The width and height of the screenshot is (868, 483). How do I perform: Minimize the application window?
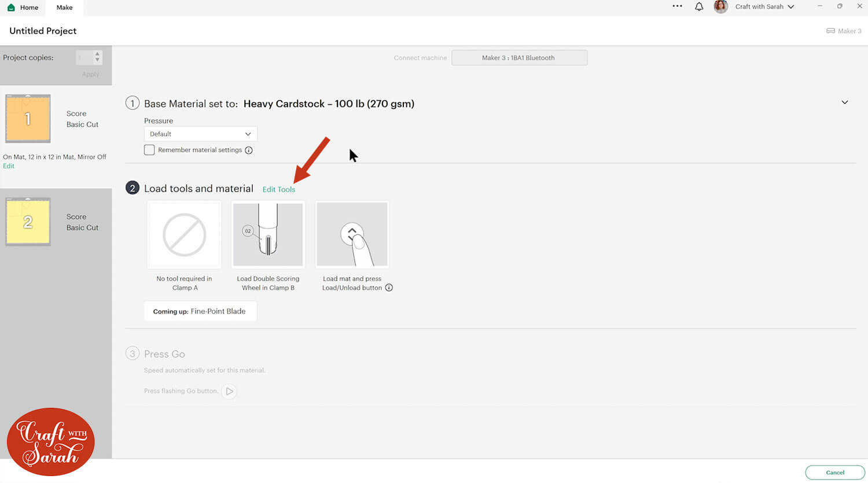click(819, 6)
